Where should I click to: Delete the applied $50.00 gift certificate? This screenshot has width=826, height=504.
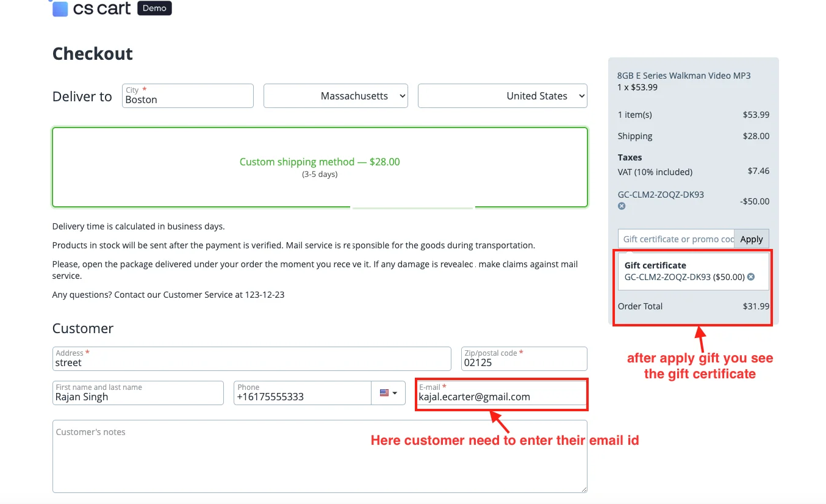tap(751, 277)
